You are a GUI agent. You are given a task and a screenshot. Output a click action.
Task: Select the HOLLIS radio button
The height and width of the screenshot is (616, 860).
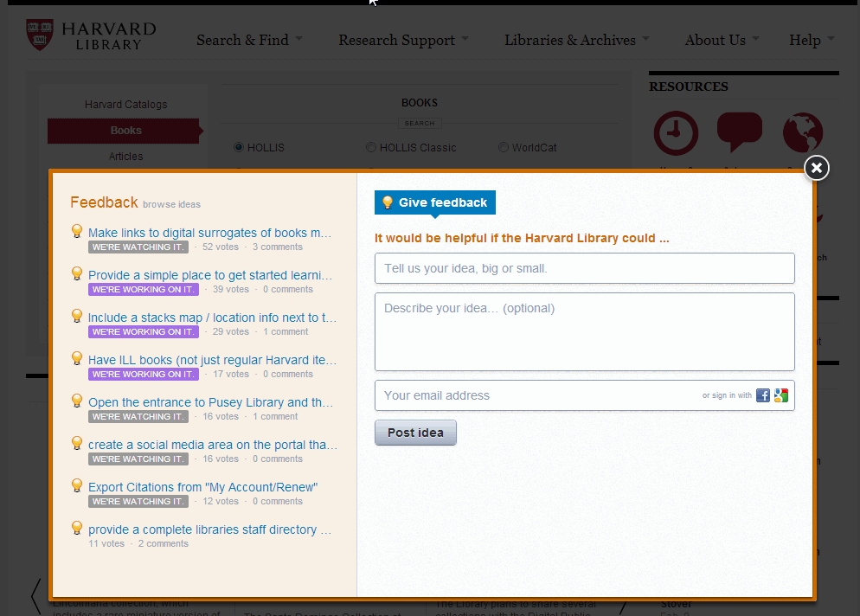click(x=239, y=147)
